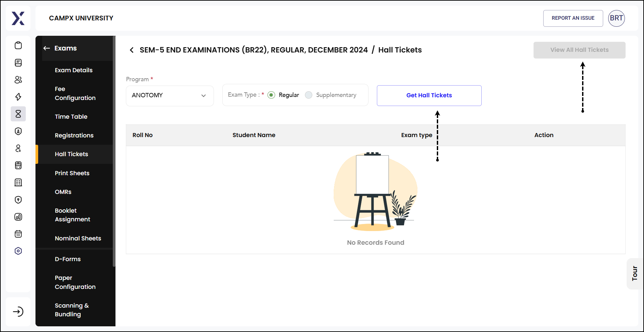This screenshot has height=332, width=644.
Task: Open Fee Configuration menu item
Action: coord(75,93)
